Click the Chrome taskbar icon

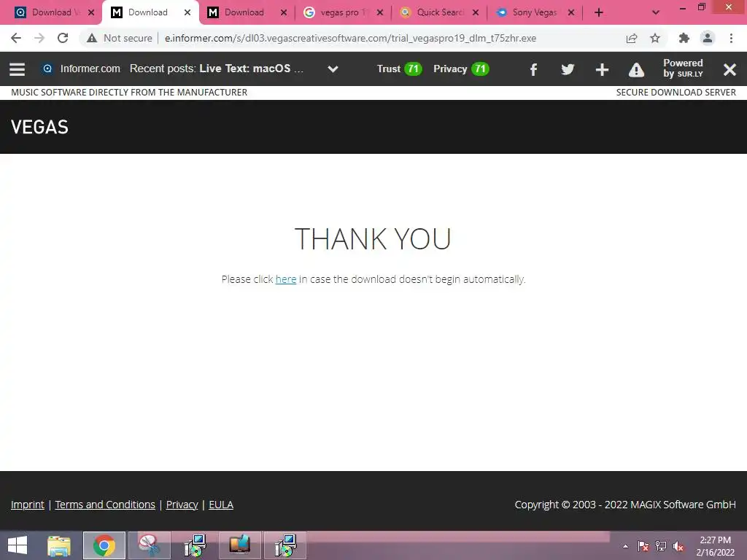[x=104, y=545]
